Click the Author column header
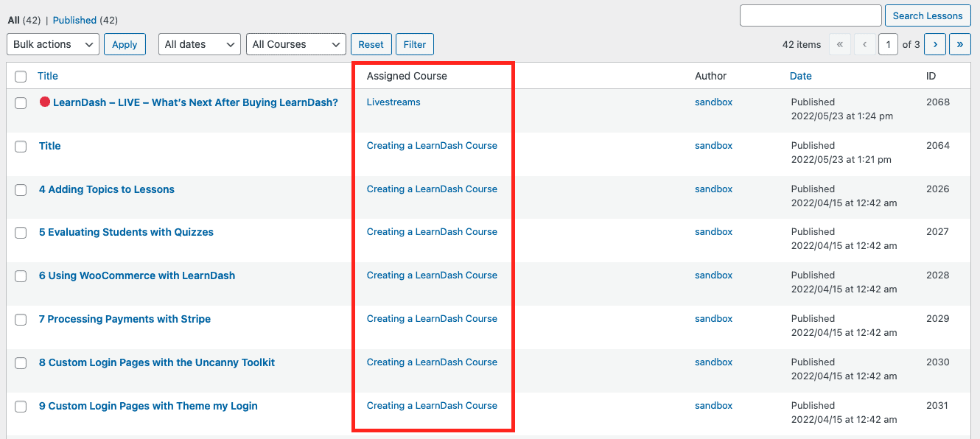This screenshot has width=980, height=439. [711, 76]
